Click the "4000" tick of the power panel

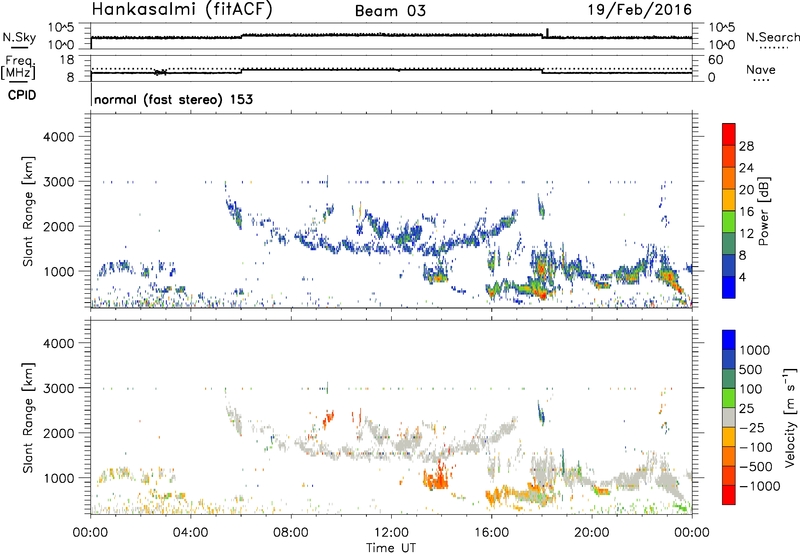[x=59, y=137]
